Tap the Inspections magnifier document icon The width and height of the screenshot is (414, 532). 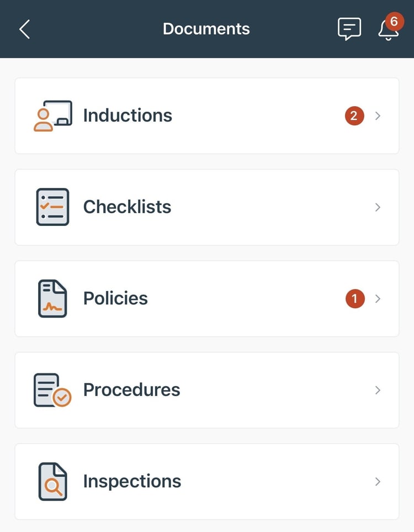coord(52,481)
